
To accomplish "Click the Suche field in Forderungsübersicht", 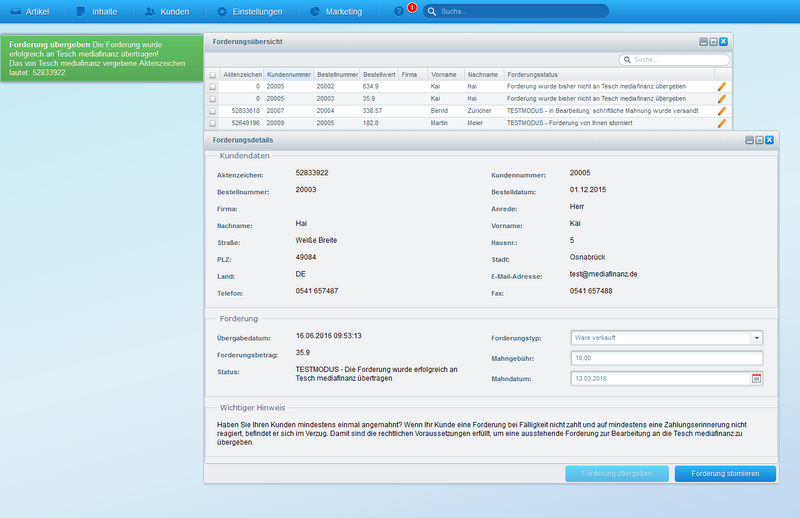I will click(674, 60).
